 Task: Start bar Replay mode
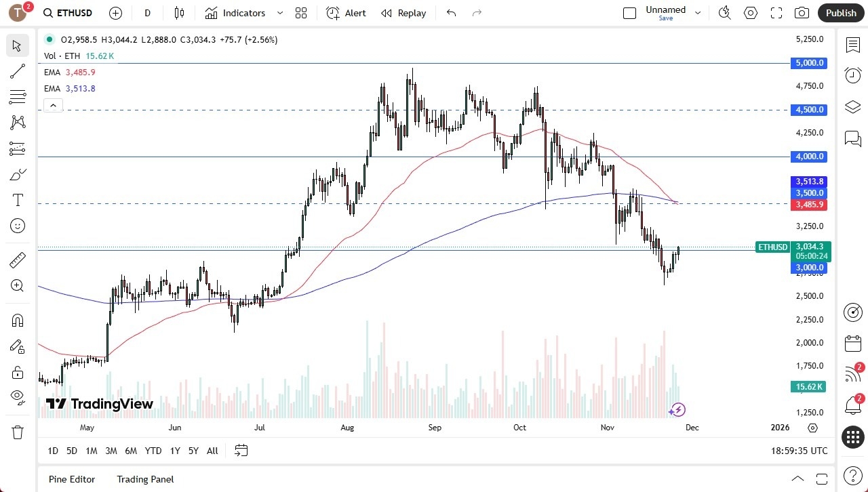(x=403, y=13)
